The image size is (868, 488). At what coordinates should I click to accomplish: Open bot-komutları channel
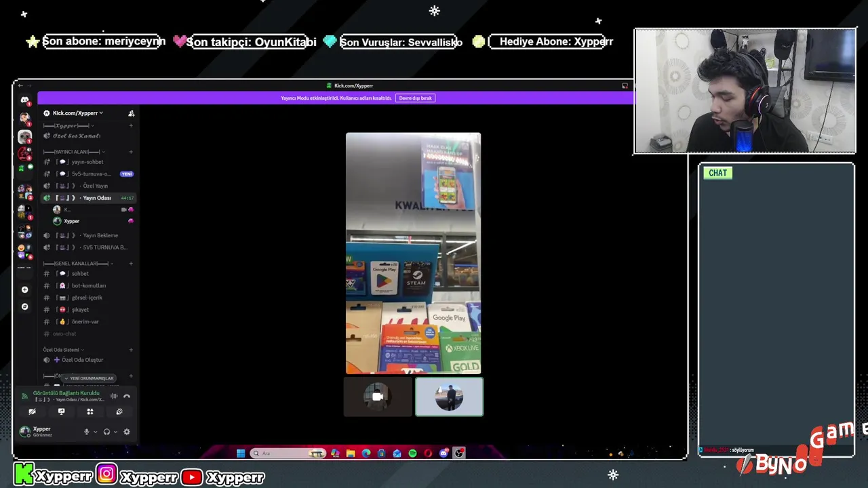pyautogui.click(x=88, y=286)
